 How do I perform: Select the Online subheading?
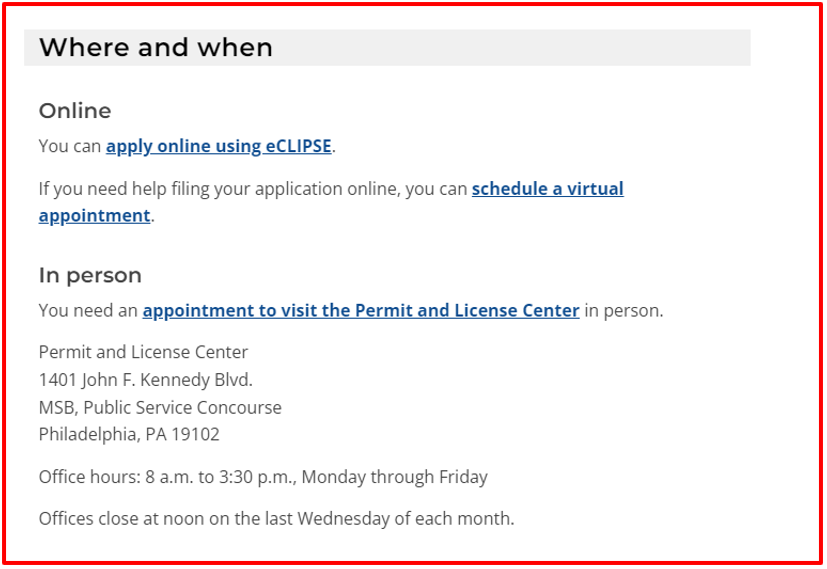pos(75,111)
